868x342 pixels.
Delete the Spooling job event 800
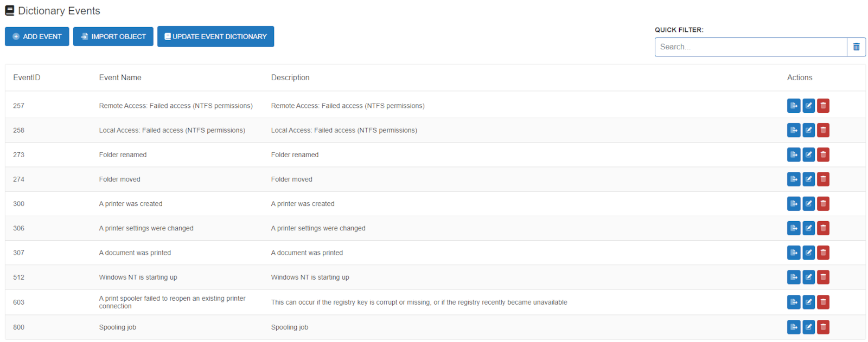click(823, 327)
